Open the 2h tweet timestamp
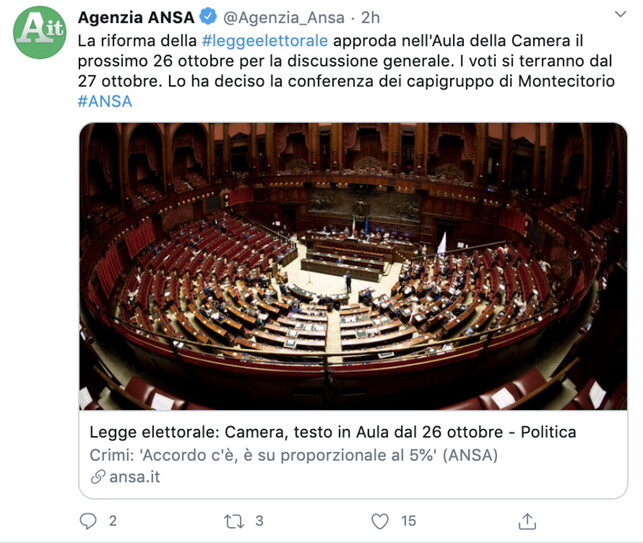Screen dimensions: 643x543 (x=370, y=18)
